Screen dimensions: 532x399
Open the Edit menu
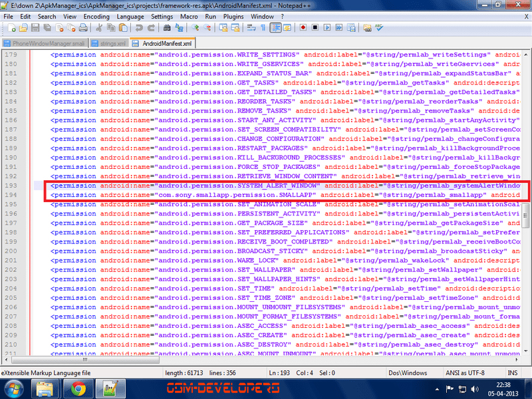[x=25, y=16]
